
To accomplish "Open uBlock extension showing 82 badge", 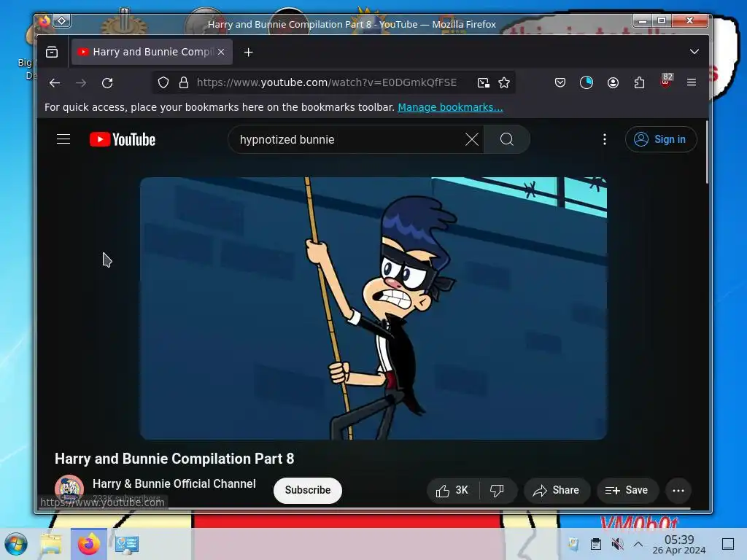I will point(666,81).
